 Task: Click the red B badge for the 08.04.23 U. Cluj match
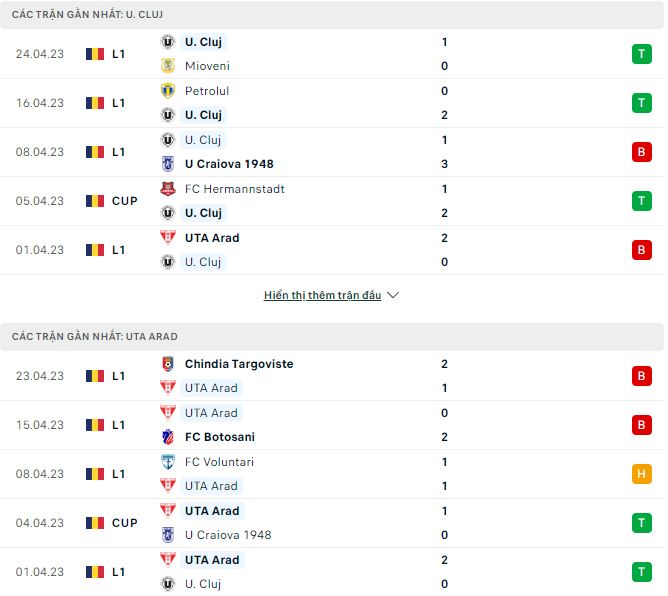[641, 152]
